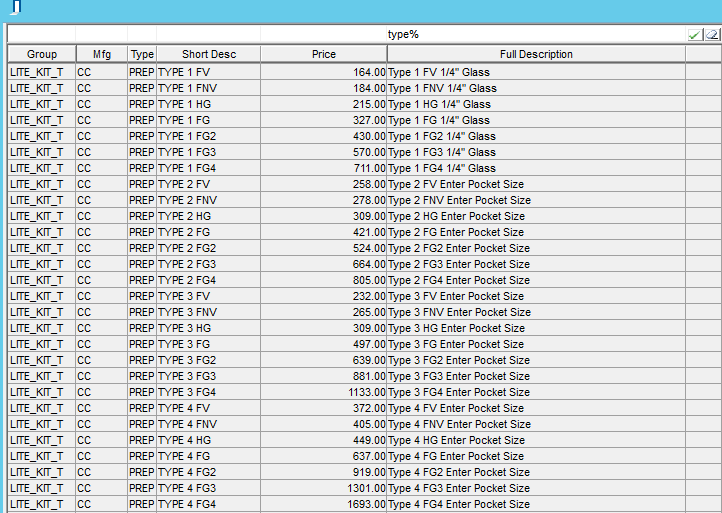Sort by the Full Description column header
Image resolution: width=722 pixels, height=513 pixels.
536,54
